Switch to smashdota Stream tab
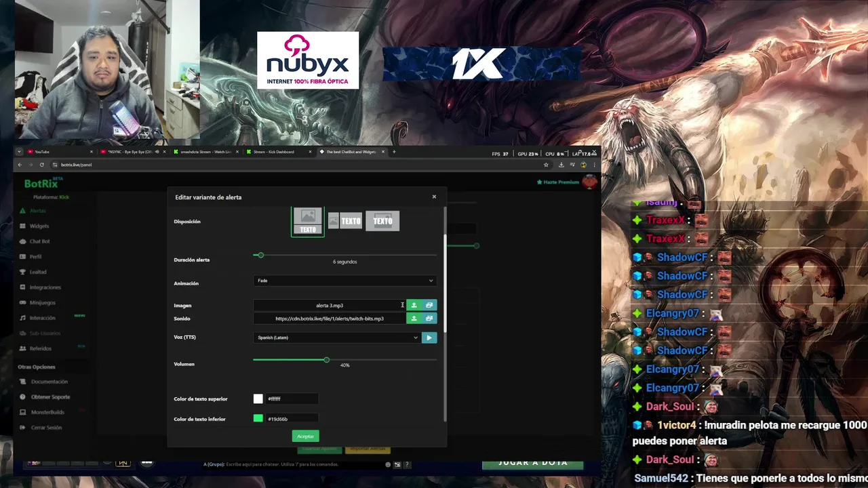 point(207,152)
